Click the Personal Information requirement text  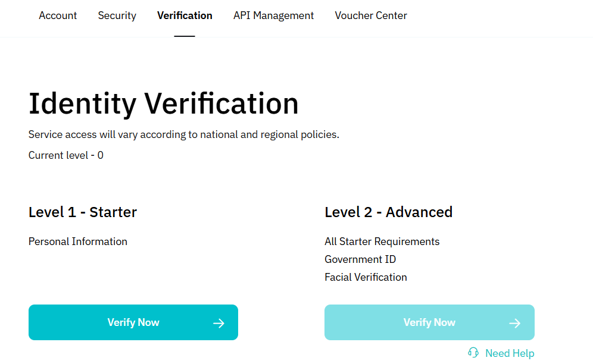77,241
